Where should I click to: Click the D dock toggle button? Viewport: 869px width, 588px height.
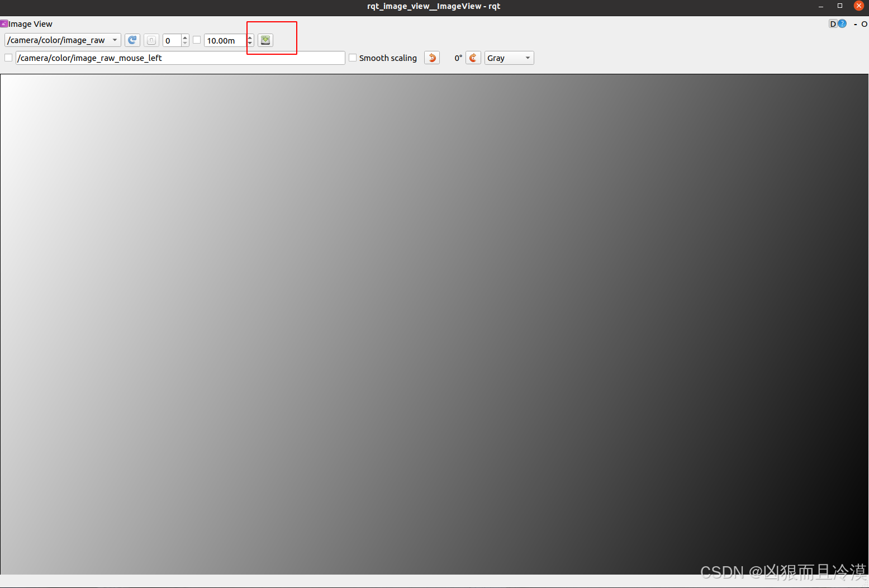coord(833,23)
